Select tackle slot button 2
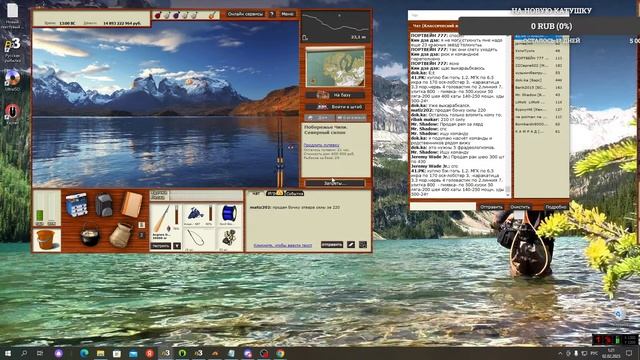Screen dimensions: 640x360 142,235
